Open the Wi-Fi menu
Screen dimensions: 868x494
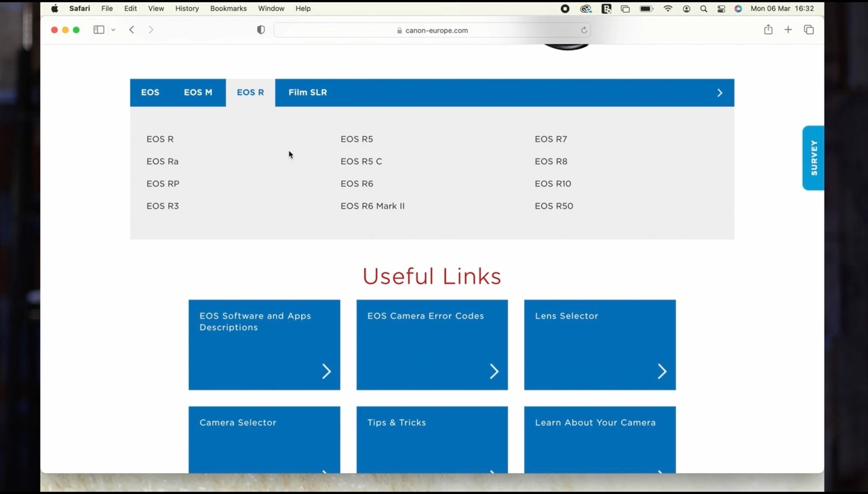point(668,9)
